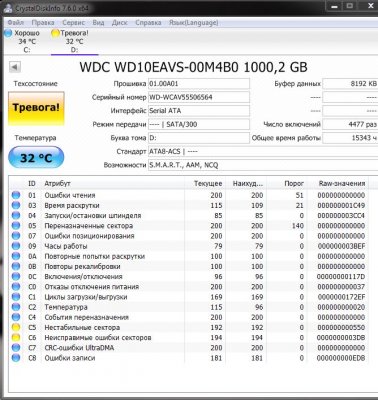Click the Буква тома field D:
Viewport: 378px width, 400px height.
(199, 138)
